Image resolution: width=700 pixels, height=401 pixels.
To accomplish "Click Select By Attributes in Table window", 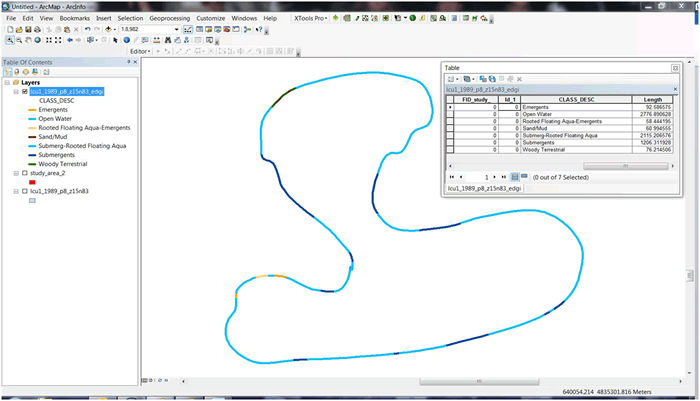I will tap(483, 79).
